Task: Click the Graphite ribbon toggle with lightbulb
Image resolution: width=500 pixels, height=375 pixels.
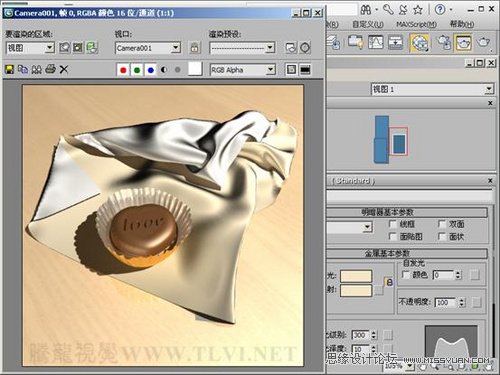Action: coord(355,42)
